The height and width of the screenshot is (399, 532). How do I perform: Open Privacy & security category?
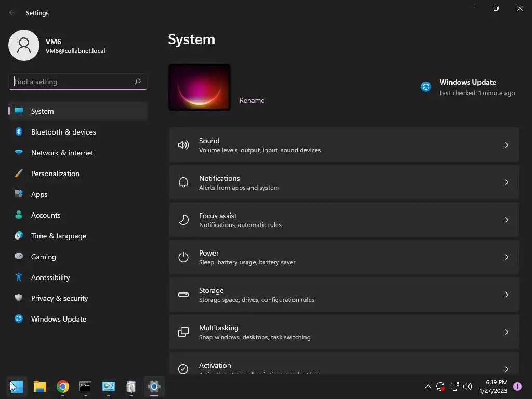[x=78, y=298]
